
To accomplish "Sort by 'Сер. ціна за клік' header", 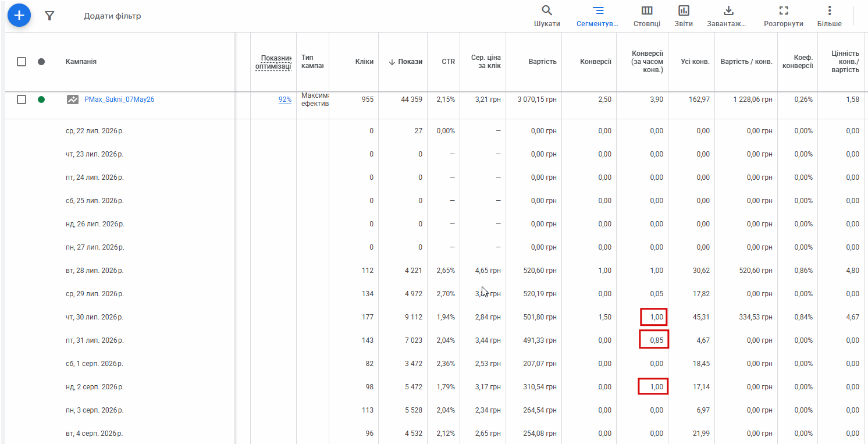I will 486,62.
